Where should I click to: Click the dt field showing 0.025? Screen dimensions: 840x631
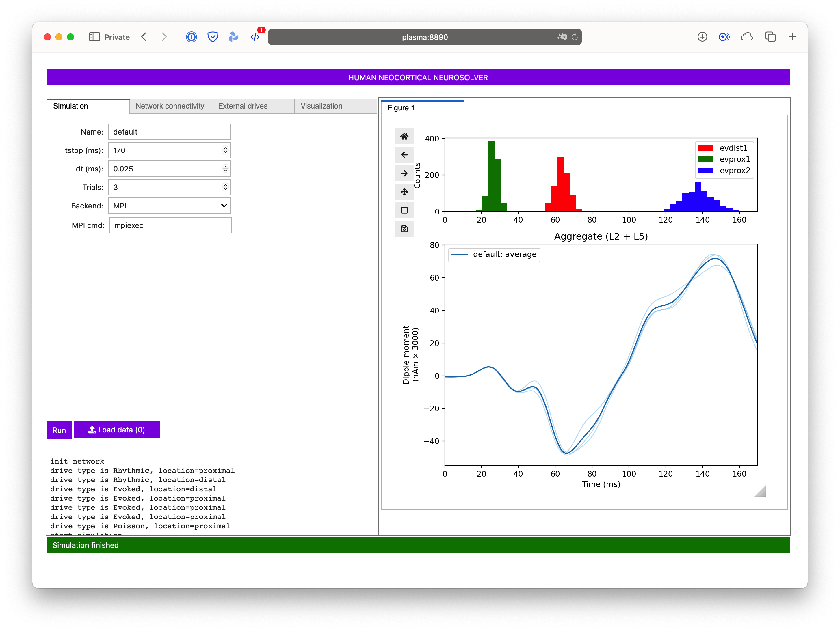click(169, 169)
